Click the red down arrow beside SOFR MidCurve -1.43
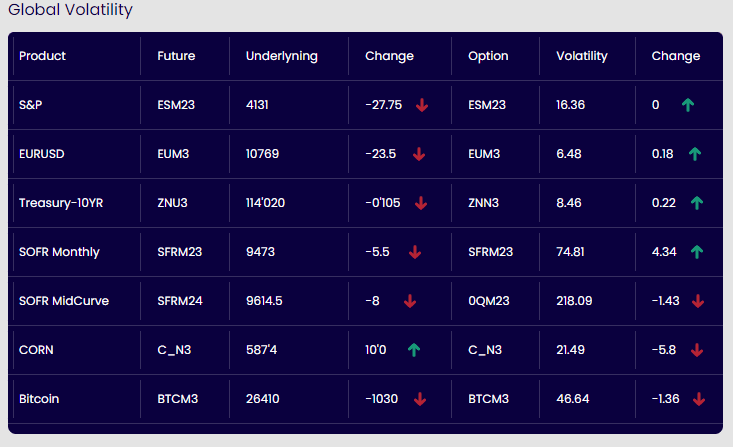 (x=698, y=301)
